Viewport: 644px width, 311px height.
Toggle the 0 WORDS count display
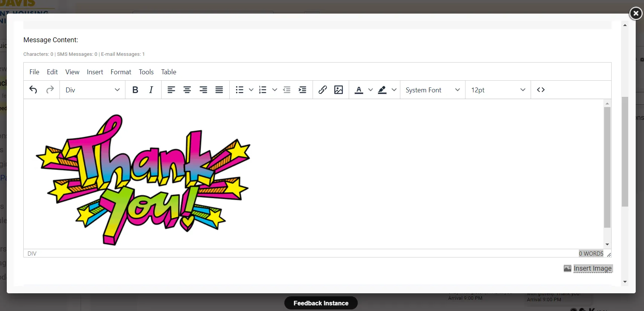coord(591,254)
